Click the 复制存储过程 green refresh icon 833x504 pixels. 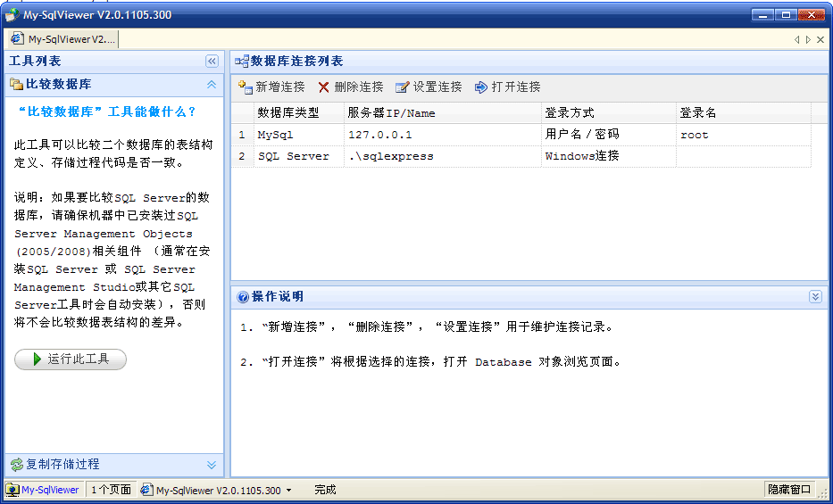(16, 465)
